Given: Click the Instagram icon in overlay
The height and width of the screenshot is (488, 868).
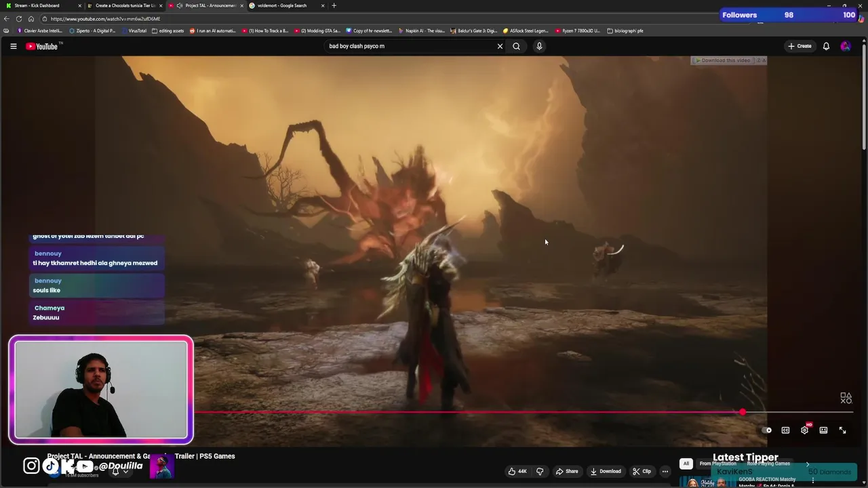Looking at the screenshot, I should pos(31,466).
